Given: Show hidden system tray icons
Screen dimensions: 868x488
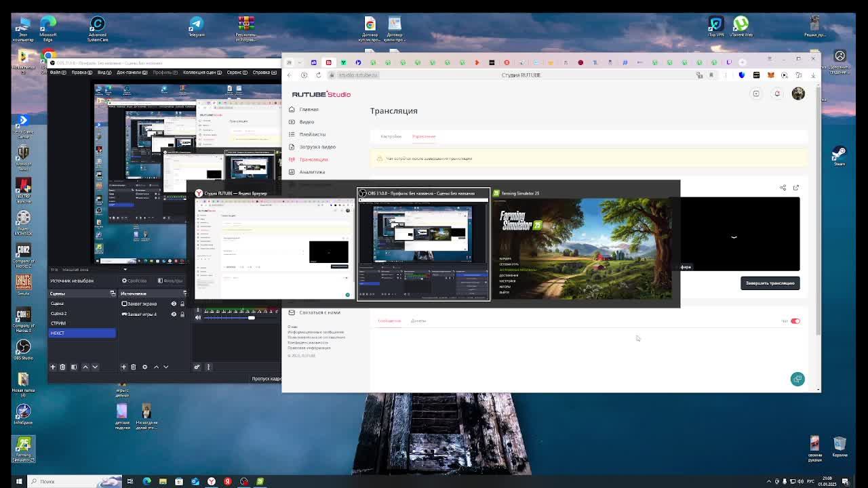Looking at the screenshot, I should 768,481.
